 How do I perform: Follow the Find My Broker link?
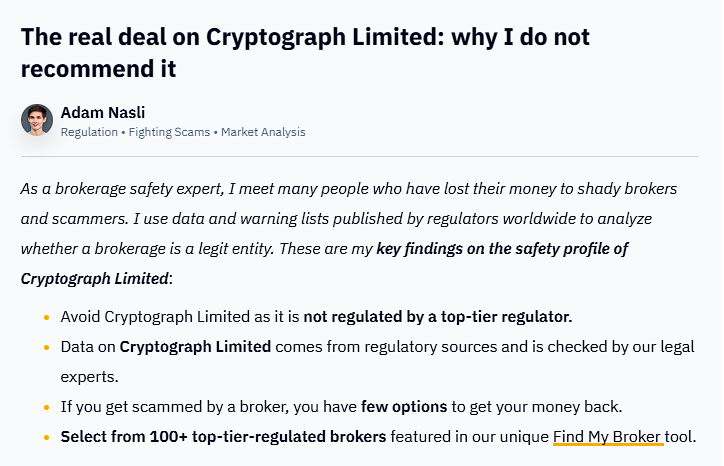(608, 436)
